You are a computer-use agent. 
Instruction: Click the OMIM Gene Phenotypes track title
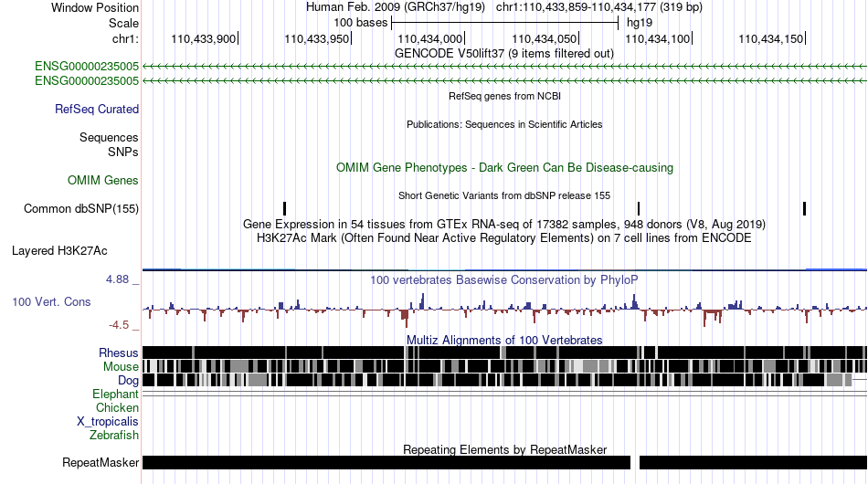[504, 168]
